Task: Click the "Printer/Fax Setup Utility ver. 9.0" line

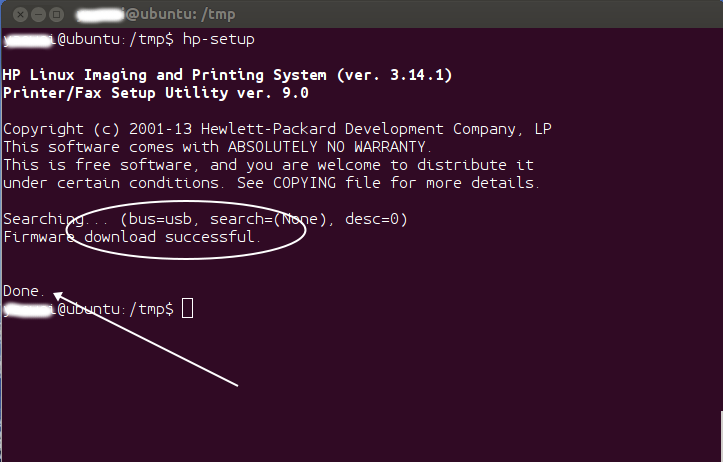Action: pyautogui.click(x=156, y=93)
